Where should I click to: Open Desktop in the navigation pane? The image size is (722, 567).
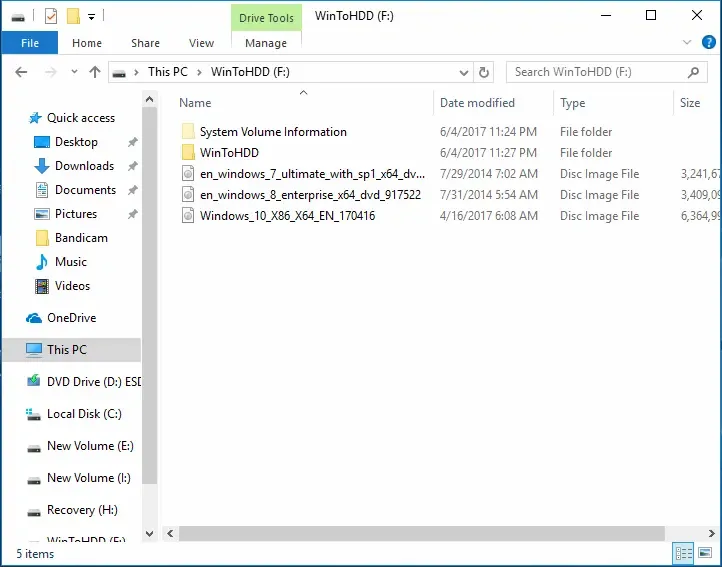(x=76, y=142)
